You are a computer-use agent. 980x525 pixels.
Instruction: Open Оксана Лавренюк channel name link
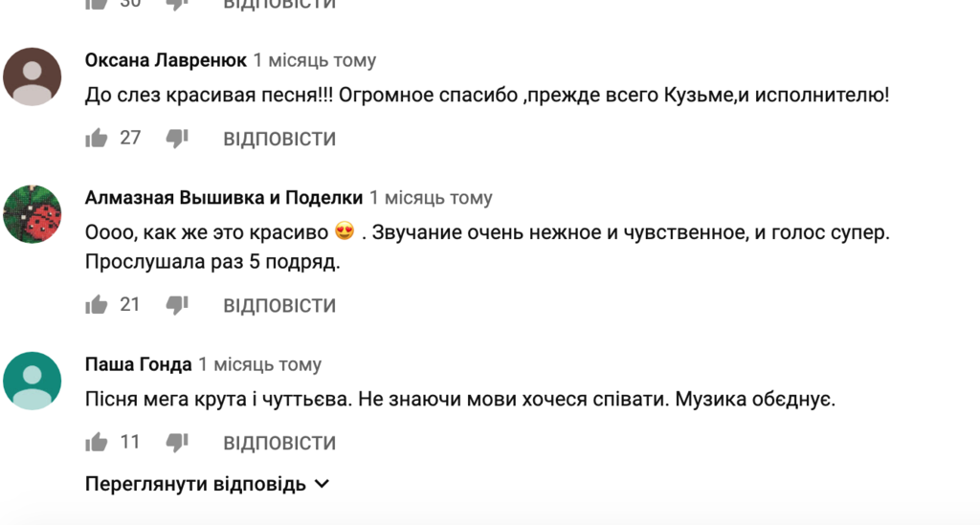(x=166, y=60)
